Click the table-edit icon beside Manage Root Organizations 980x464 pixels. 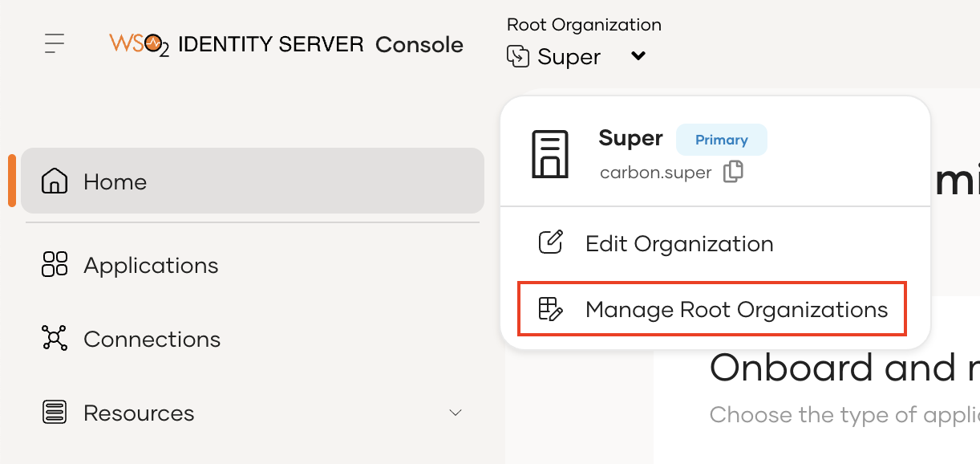click(x=550, y=309)
